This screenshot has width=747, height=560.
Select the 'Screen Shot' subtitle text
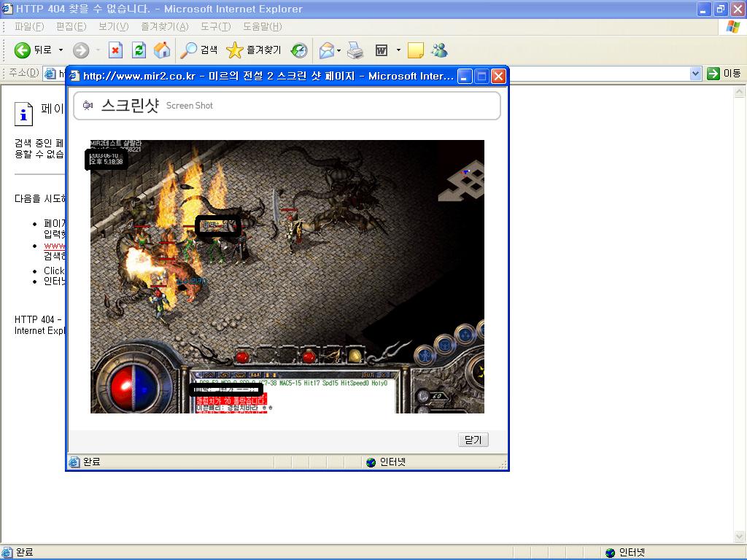tap(190, 106)
